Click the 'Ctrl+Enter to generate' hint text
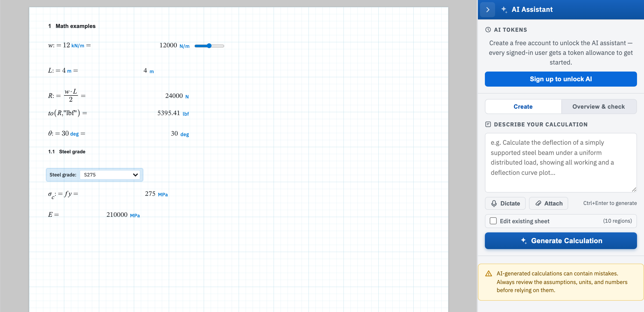 [610, 203]
